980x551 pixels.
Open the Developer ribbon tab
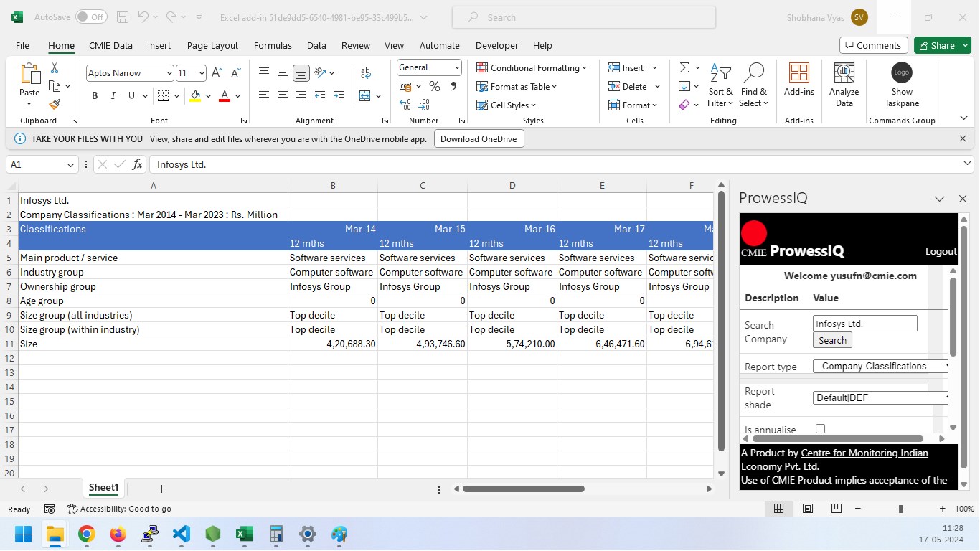(x=497, y=45)
